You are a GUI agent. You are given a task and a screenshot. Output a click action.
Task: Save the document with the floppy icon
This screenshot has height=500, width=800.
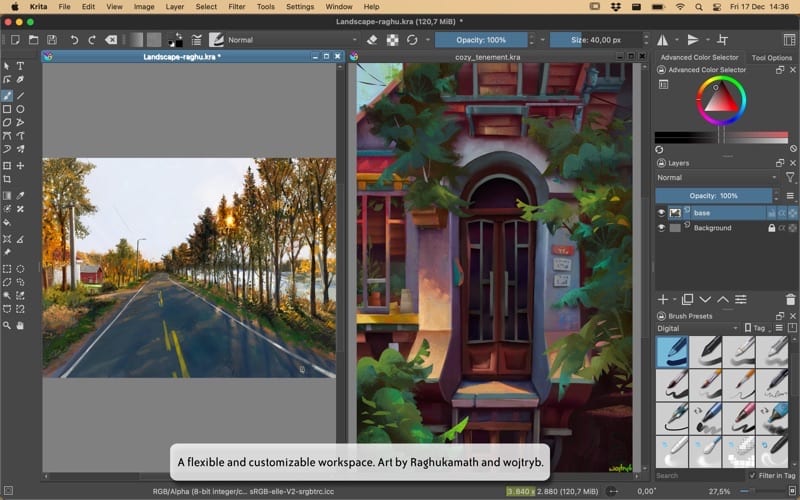[52, 40]
